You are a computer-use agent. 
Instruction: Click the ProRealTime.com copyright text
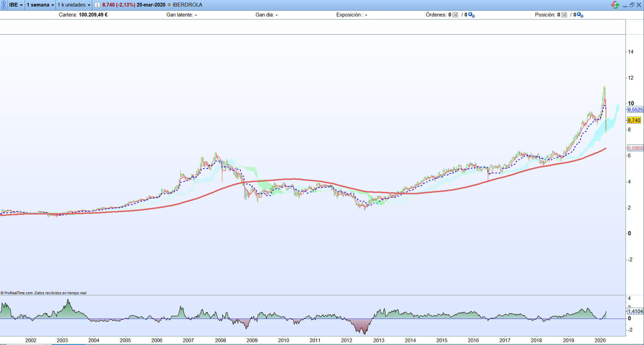click(x=17, y=293)
